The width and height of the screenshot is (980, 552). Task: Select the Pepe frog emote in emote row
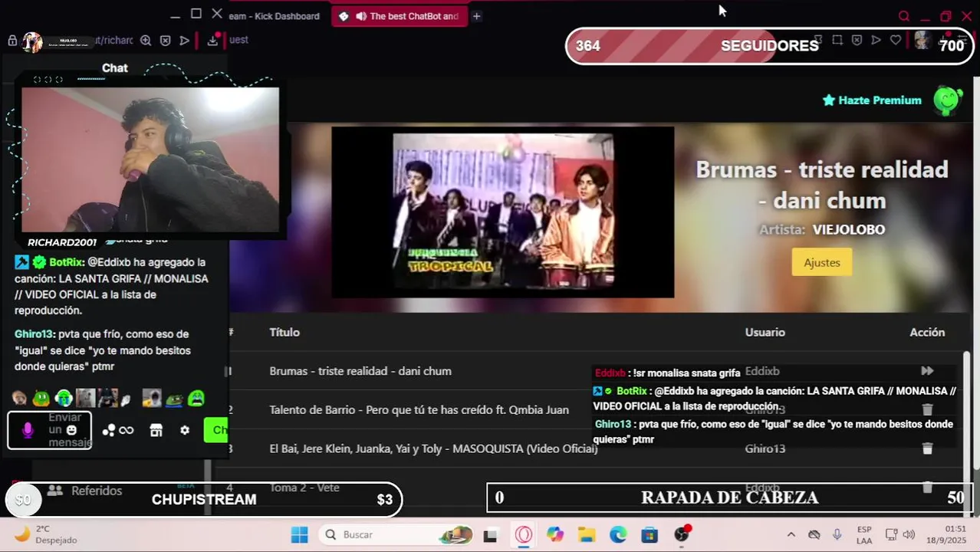174,398
